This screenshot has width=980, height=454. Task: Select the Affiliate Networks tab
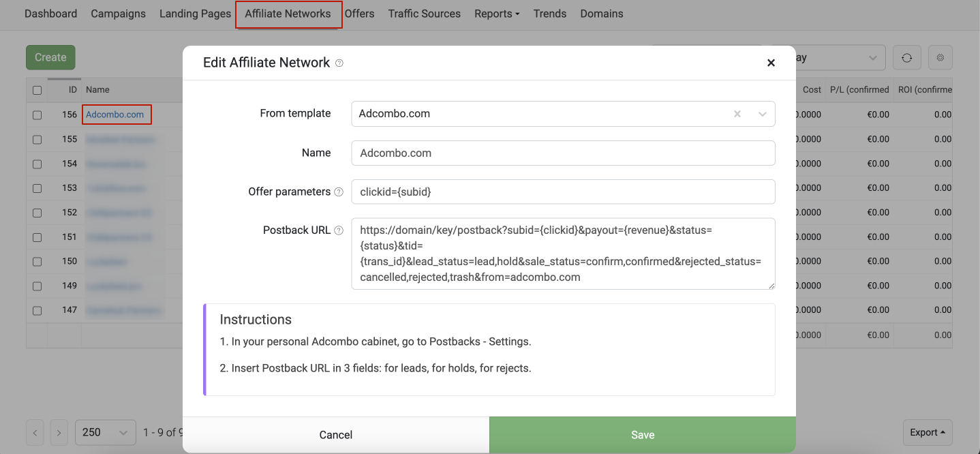288,14
